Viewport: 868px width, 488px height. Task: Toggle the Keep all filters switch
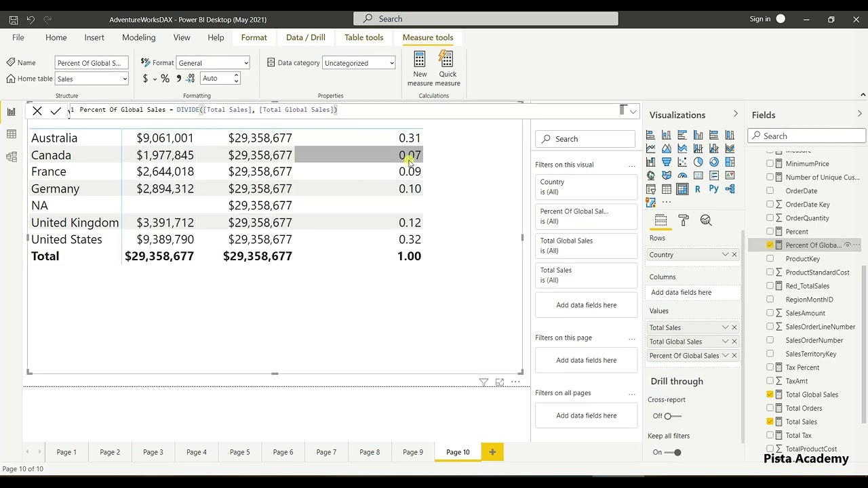(x=673, y=452)
